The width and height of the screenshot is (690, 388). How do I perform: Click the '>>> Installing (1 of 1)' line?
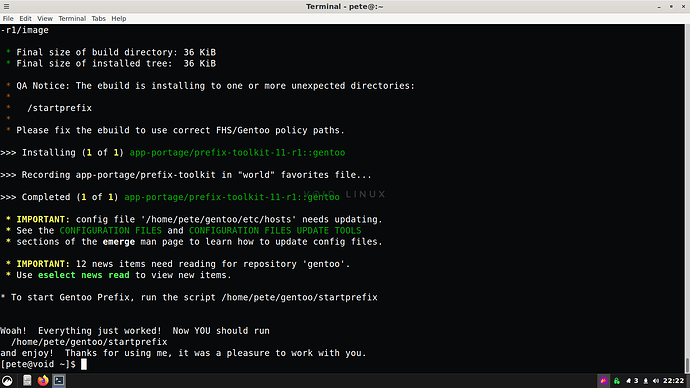tap(172, 153)
